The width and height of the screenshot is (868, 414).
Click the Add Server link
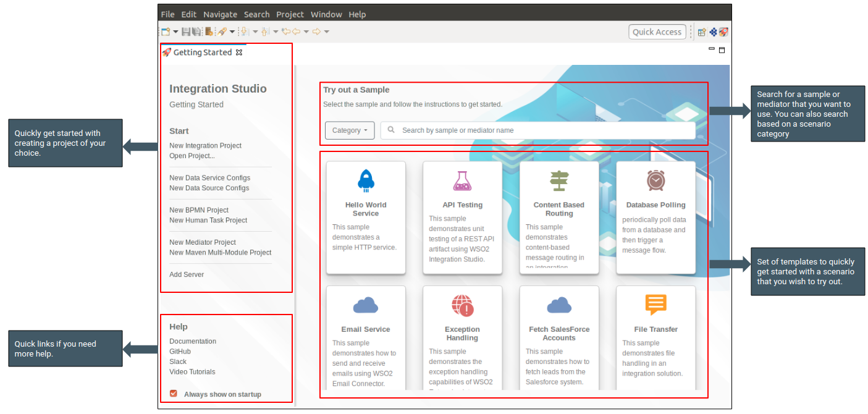tap(186, 274)
